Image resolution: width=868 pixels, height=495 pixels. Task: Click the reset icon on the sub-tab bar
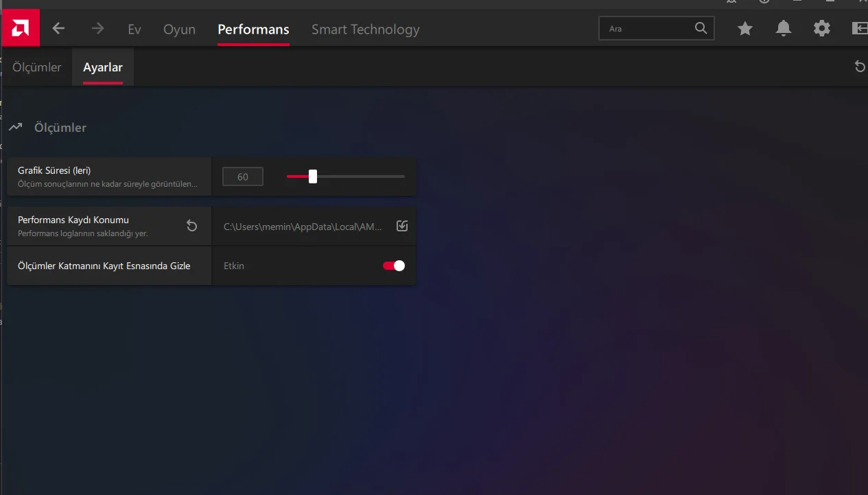860,67
